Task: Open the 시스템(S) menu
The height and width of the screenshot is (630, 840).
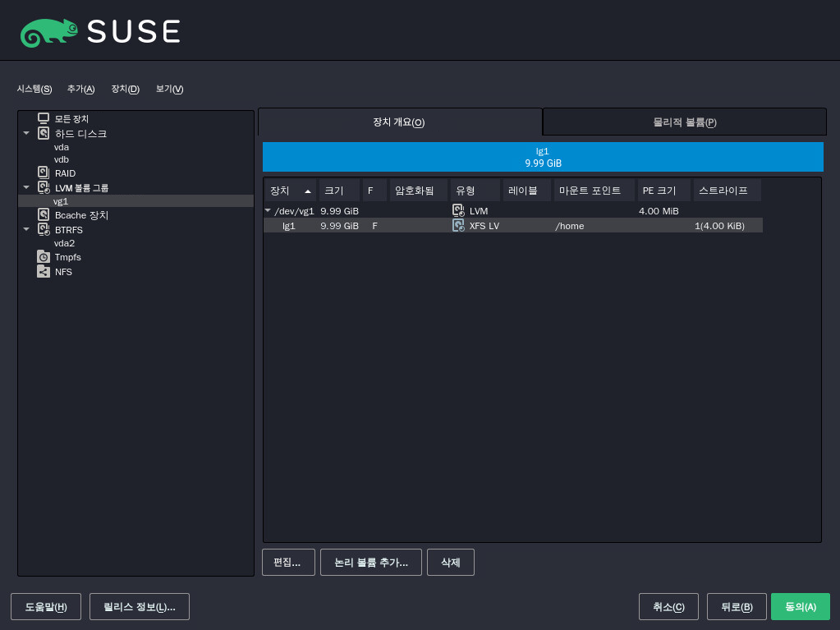Action: tap(34, 89)
